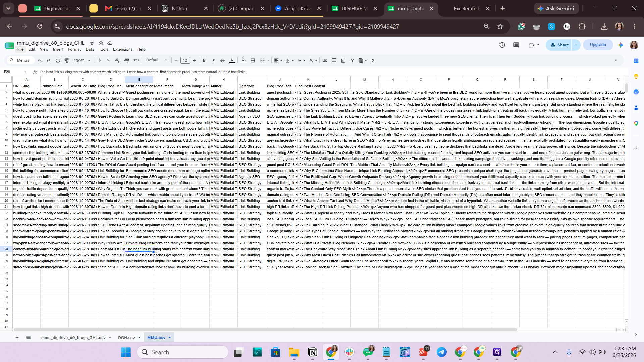The image size is (644, 362).
Task: Expand the Share options arrow
Action: coord(576,45)
